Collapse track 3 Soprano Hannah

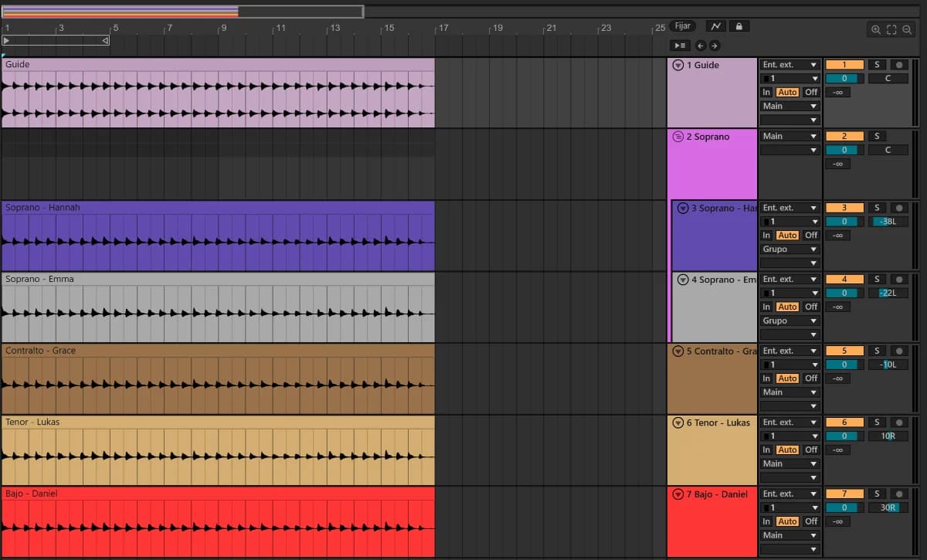(x=683, y=209)
